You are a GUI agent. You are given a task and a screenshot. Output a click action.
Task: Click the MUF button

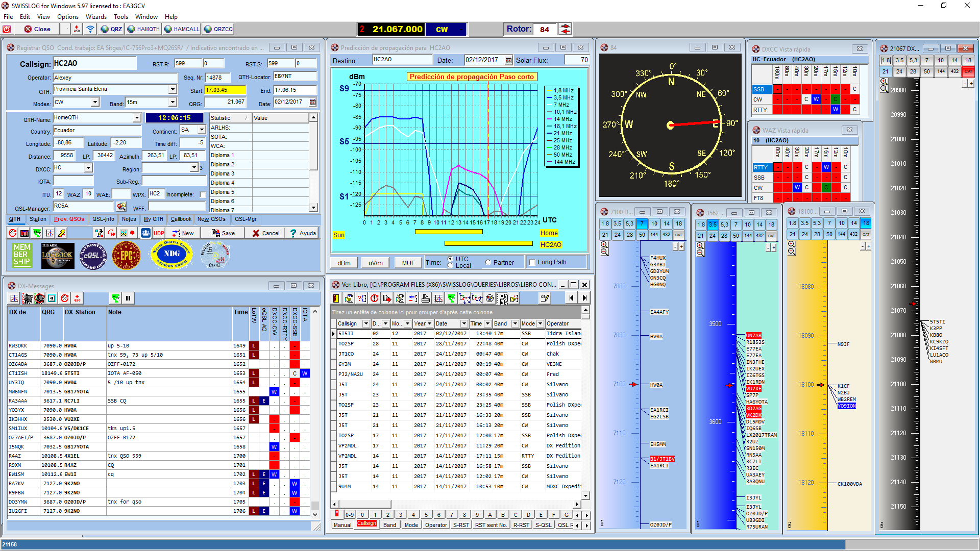coord(408,263)
